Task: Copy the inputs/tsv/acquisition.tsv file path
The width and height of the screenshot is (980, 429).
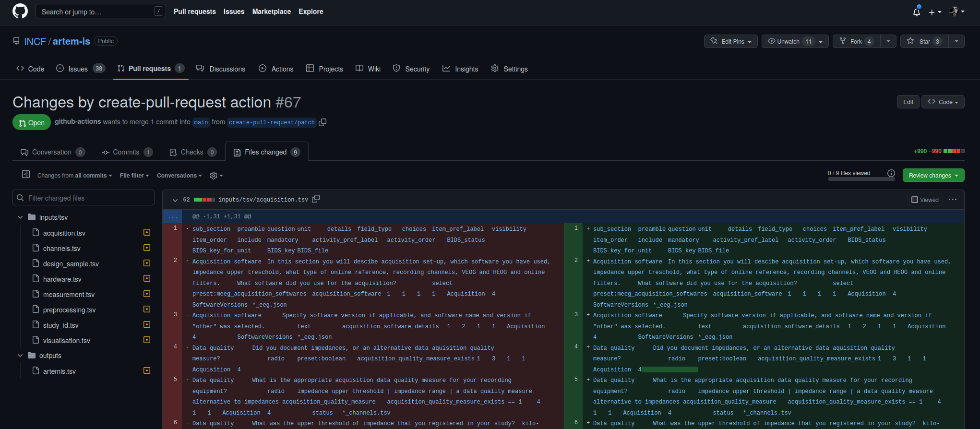Action: pyautogui.click(x=316, y=199)
